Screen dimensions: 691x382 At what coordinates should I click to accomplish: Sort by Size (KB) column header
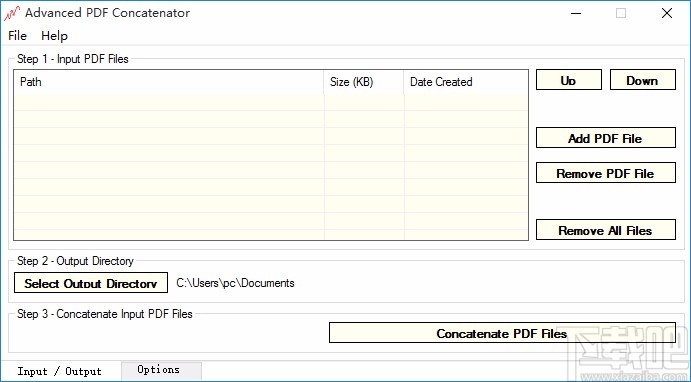pyautogui.click(x=364, y=82)
